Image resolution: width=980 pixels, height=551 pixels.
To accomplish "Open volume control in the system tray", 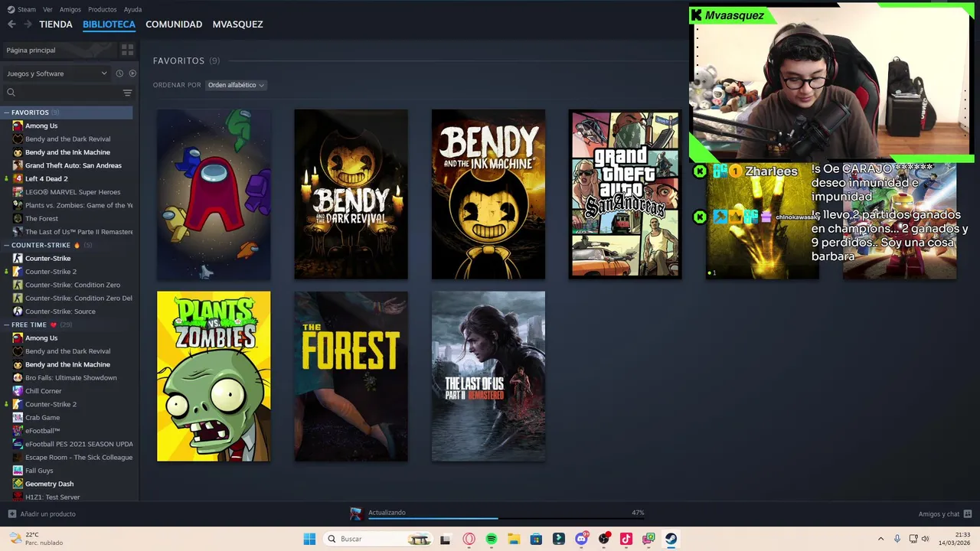I will point(926,539).
